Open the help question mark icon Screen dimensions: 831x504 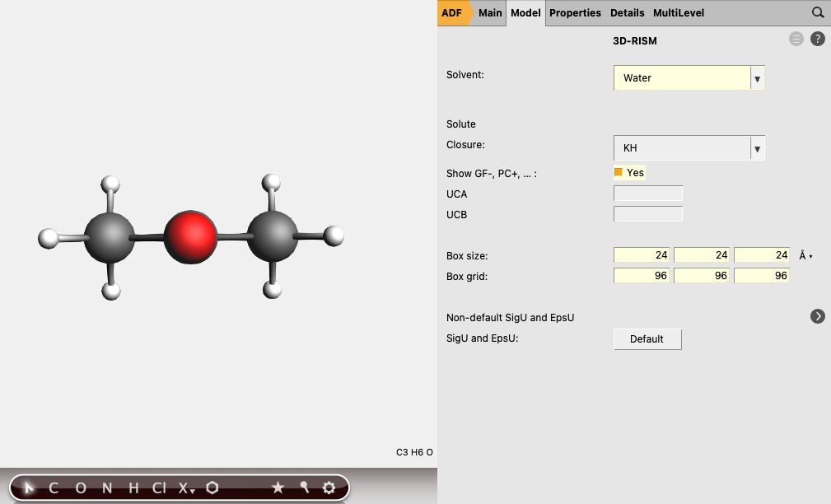click(818, 39)
